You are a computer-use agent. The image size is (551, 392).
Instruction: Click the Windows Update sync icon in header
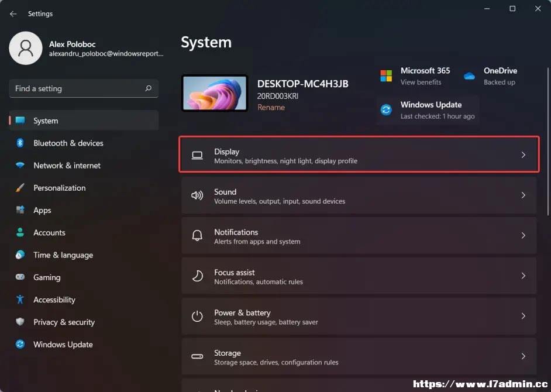(x=386, y=109)
